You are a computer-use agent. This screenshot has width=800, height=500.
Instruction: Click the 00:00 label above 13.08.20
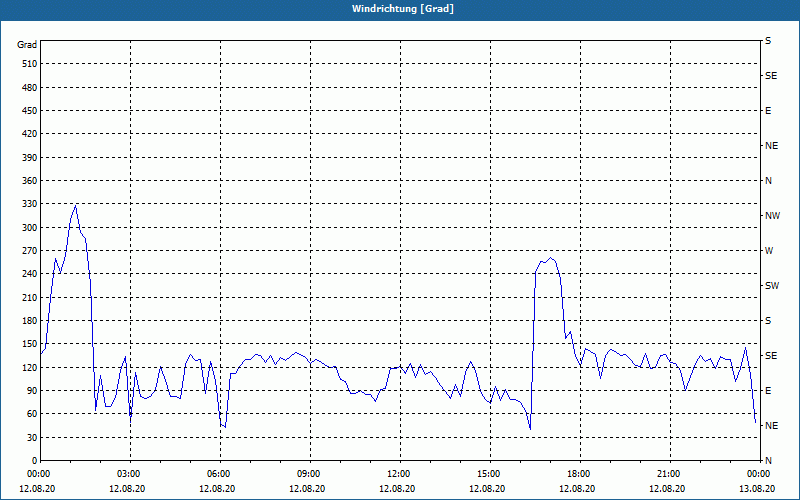tap(759, 474)
